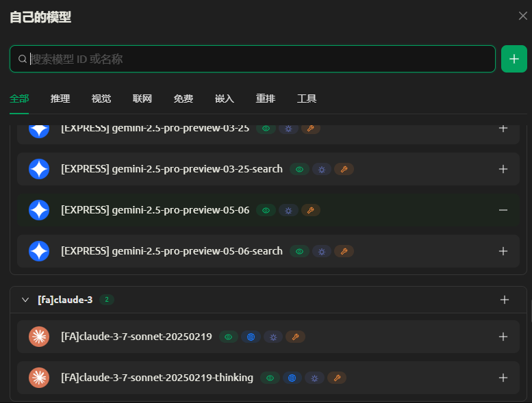Click reasoning badge on preview-05-06
The height and width of the screenshot is (403, 532).
click(x=288, y=210)
